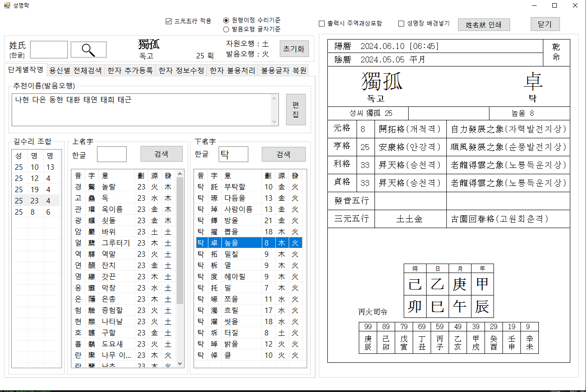Select 下名字 row 탁 터질

(x=249, y=333)
